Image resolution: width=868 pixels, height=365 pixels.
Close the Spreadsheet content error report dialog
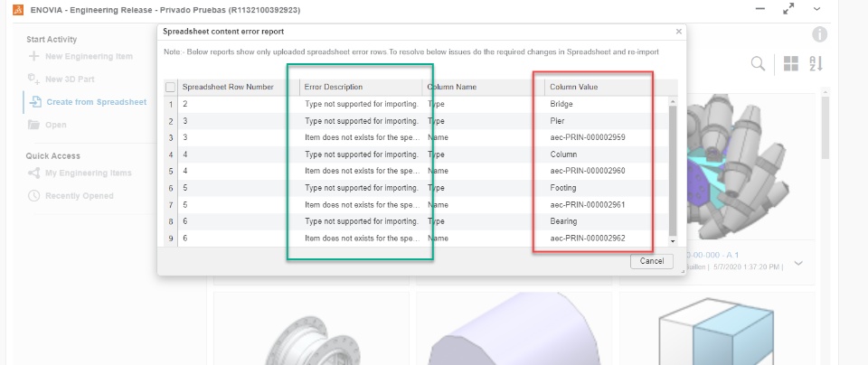click(x=678, y=31)
